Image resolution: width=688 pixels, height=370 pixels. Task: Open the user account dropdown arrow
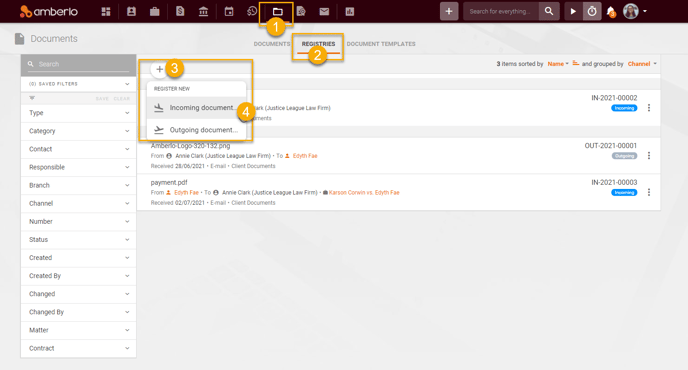coord(645,11)
